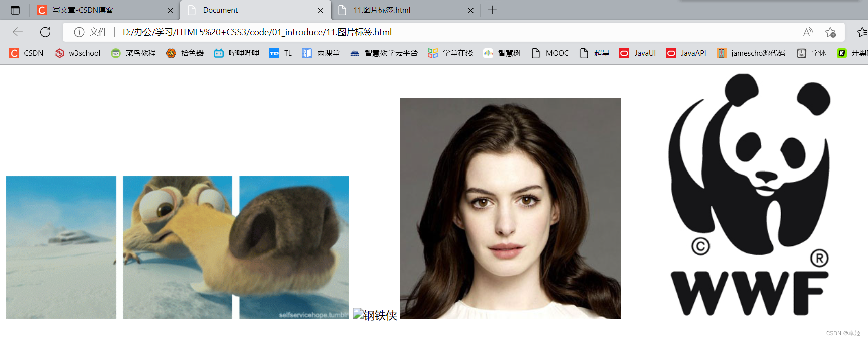The height and width of the screenshot is (341, 868).
Task: Open the 哔哩哔哩 bookmark
Action: [x=236, y=53]
